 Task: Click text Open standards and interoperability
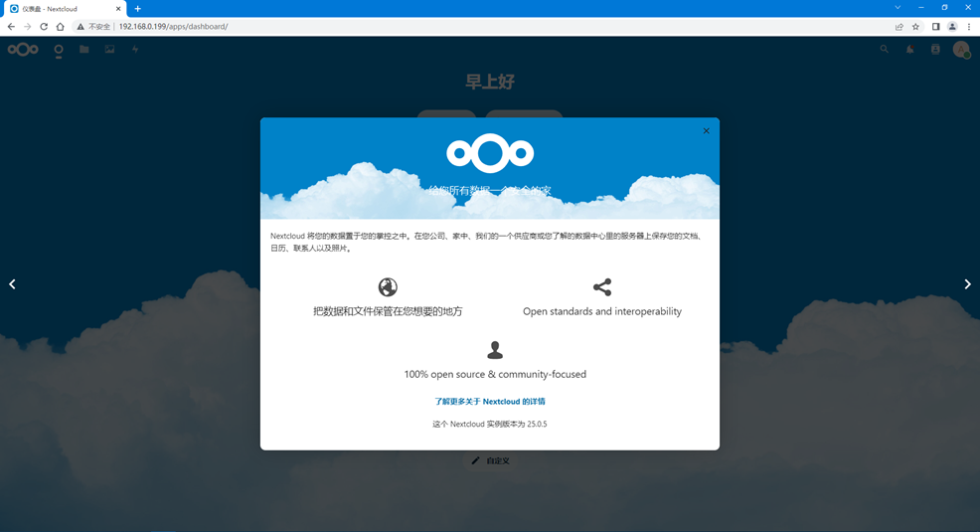pyautogui.click(x=602, y=311)
